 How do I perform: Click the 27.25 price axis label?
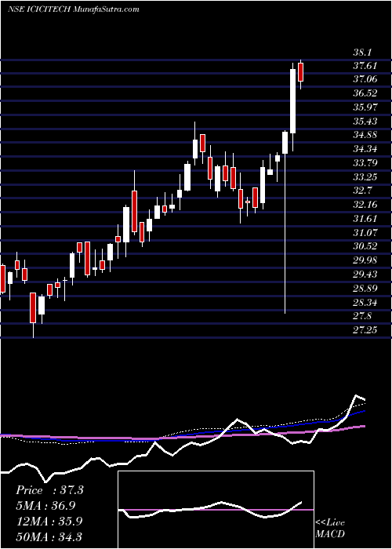coord(365,330)
